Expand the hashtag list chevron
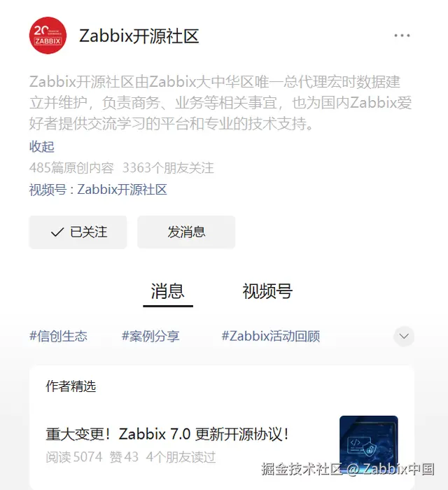Image resolution: width=448 pixels, height=490 pixels. [404, 336]
